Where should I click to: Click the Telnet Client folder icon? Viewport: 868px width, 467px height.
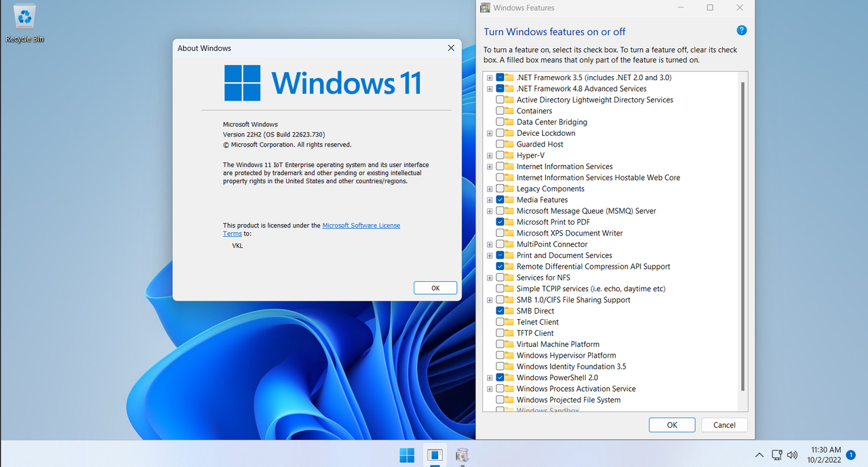click(509, 322)
